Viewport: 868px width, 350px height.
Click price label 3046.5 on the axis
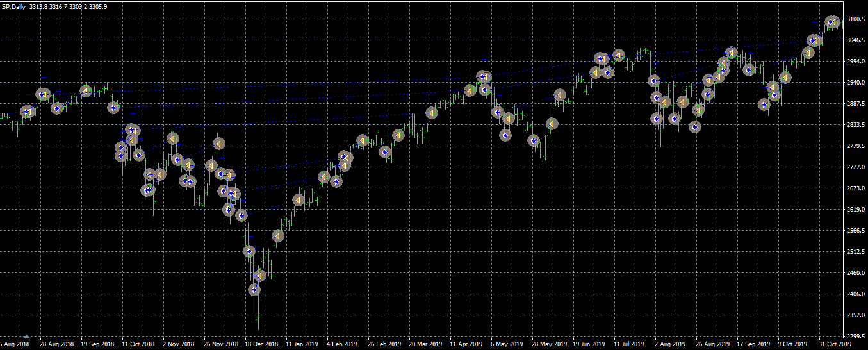[x=856, y=40]
